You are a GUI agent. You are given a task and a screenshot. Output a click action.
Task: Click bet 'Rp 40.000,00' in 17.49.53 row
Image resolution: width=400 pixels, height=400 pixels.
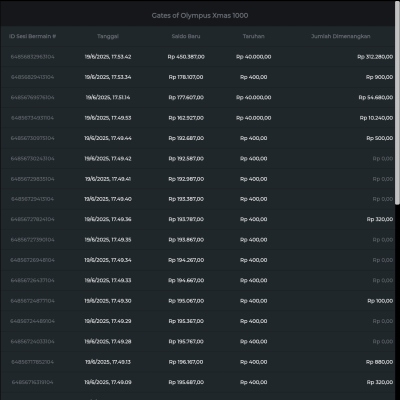(x=253, y=118)
